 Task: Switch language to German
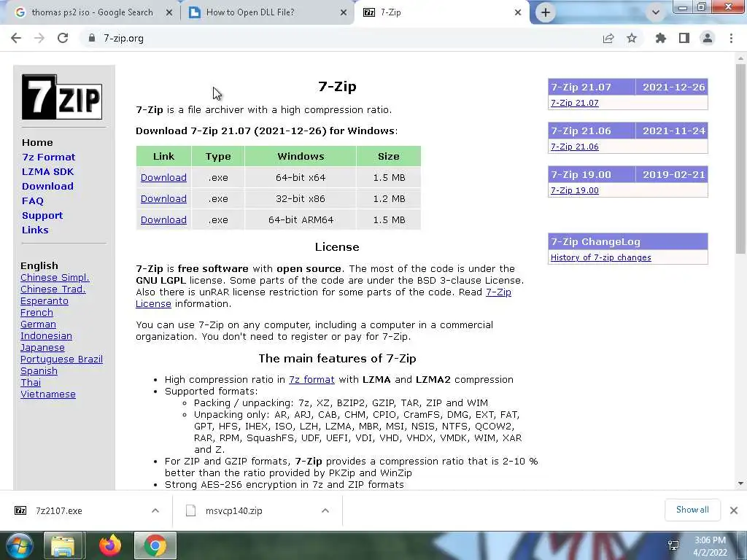coord(38,324)
